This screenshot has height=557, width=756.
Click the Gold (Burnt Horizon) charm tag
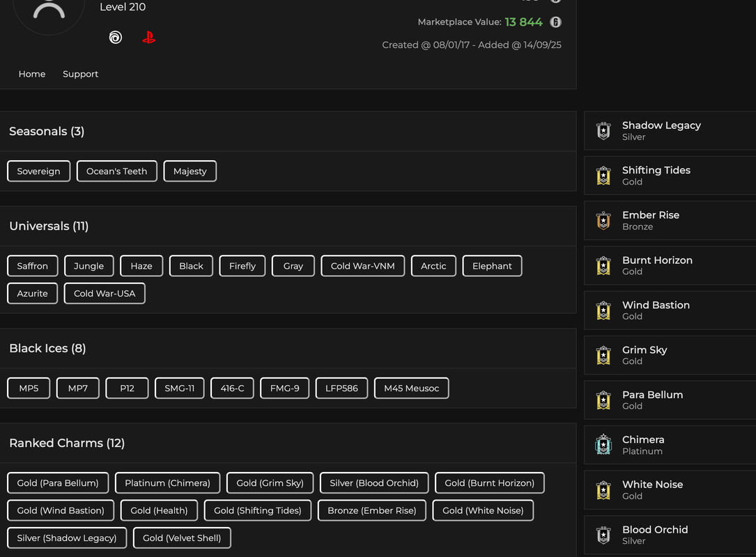(x=489, y=483)
